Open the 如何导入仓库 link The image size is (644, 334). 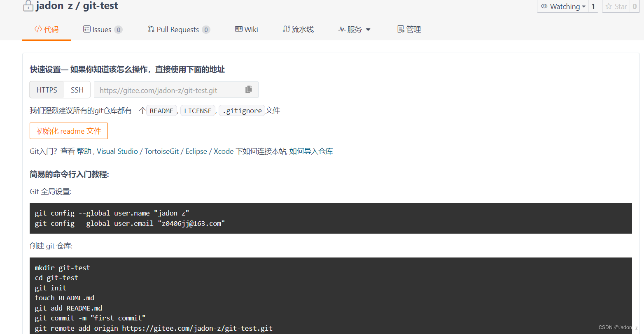[x=311, y=151]
